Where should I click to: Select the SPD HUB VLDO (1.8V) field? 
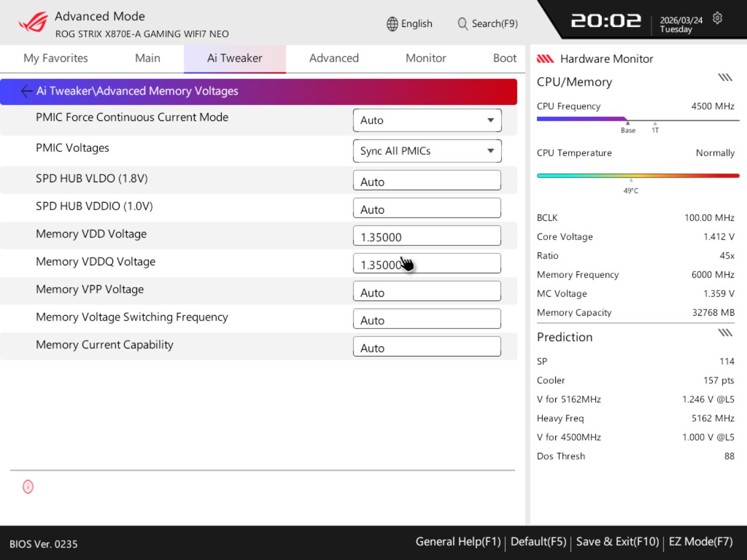(427, 181)
